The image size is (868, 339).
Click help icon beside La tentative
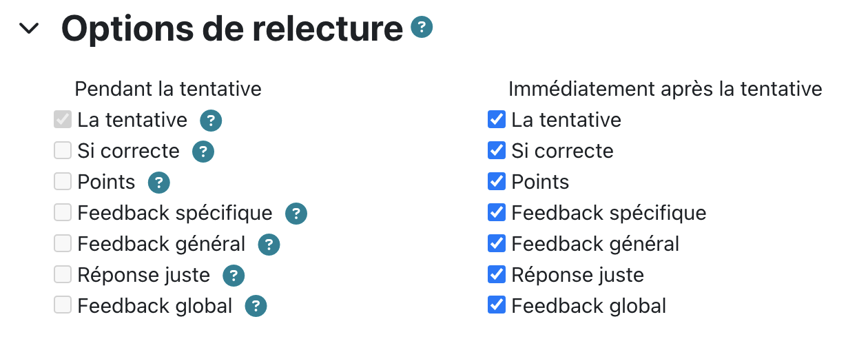click(211, 121)
